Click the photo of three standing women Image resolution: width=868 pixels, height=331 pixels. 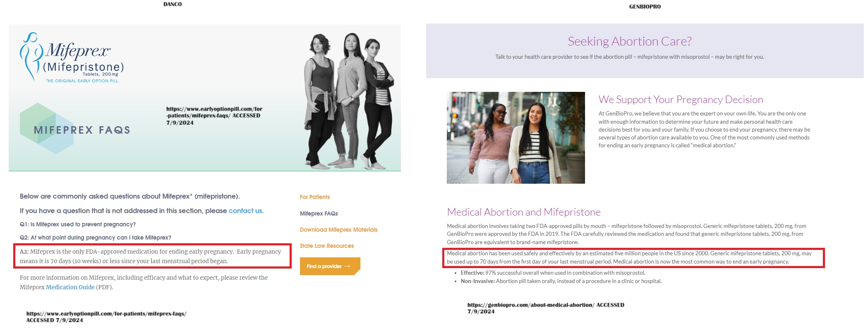click(349, 101)
